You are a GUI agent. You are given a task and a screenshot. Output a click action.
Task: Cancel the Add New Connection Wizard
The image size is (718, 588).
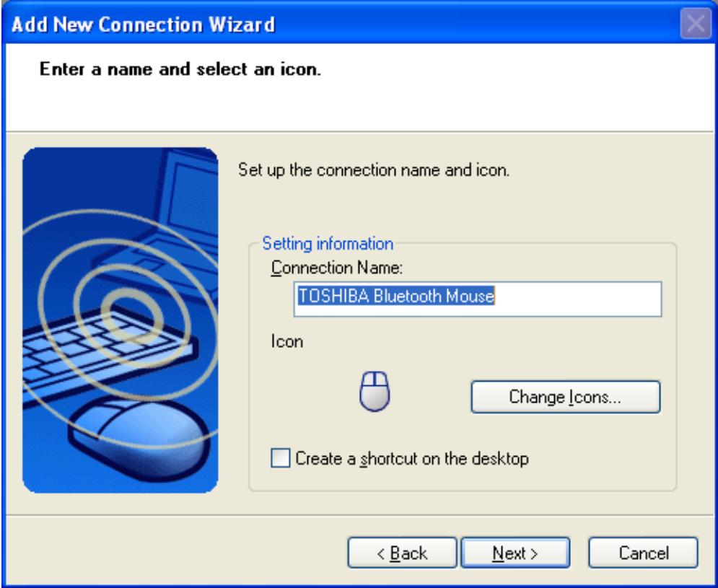click(643, 553)
